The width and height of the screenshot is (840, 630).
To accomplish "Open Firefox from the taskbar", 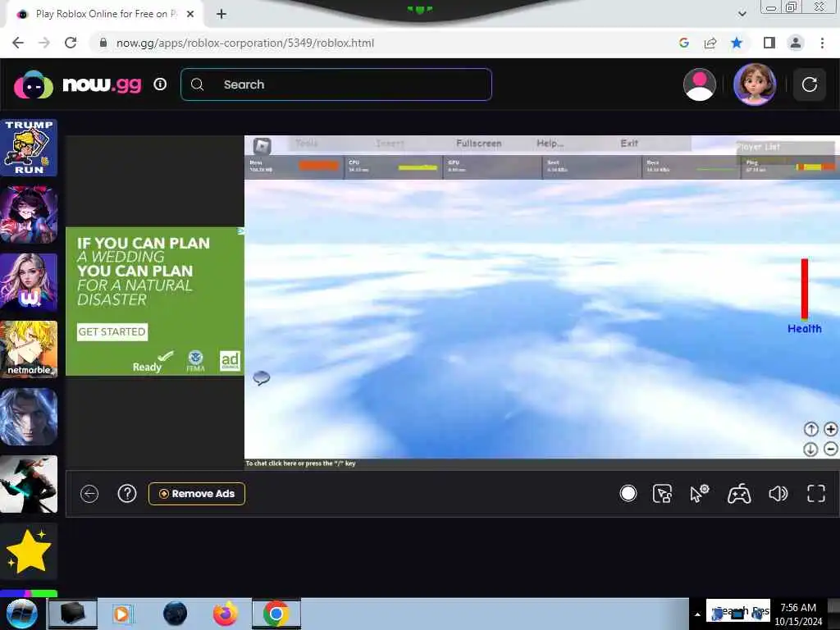I will [x=226, y=614].
